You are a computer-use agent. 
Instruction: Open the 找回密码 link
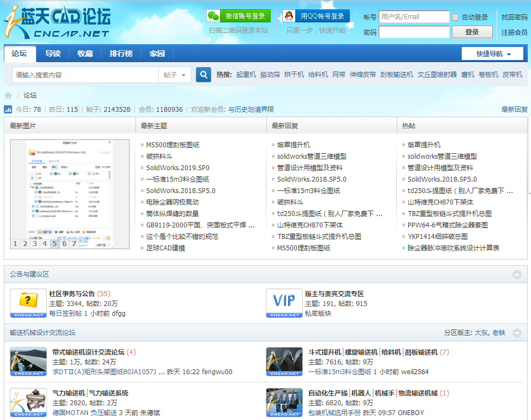(515, 17)
